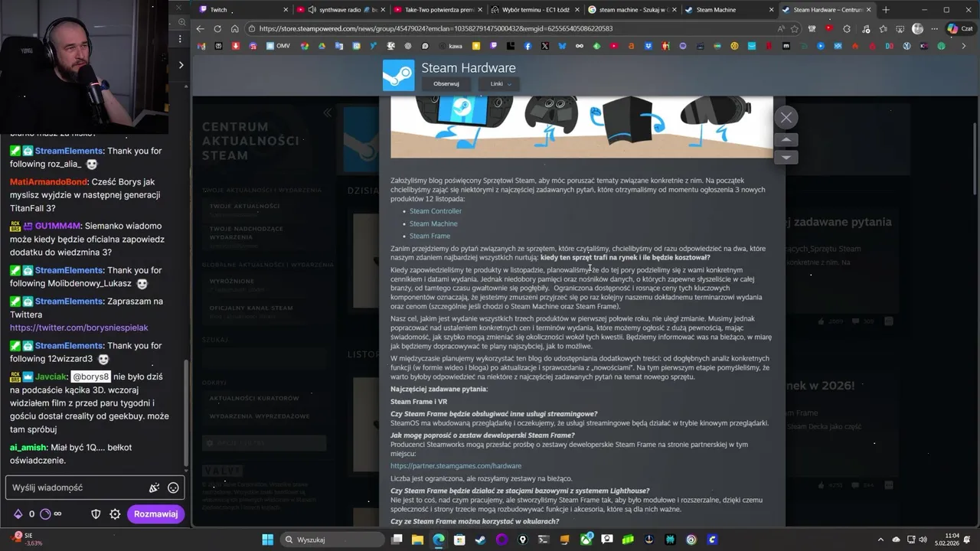Screen dimensions: 980x551
Task: Collapse Steam news sidebar with double chevron
Action: (x=327, y=112)
